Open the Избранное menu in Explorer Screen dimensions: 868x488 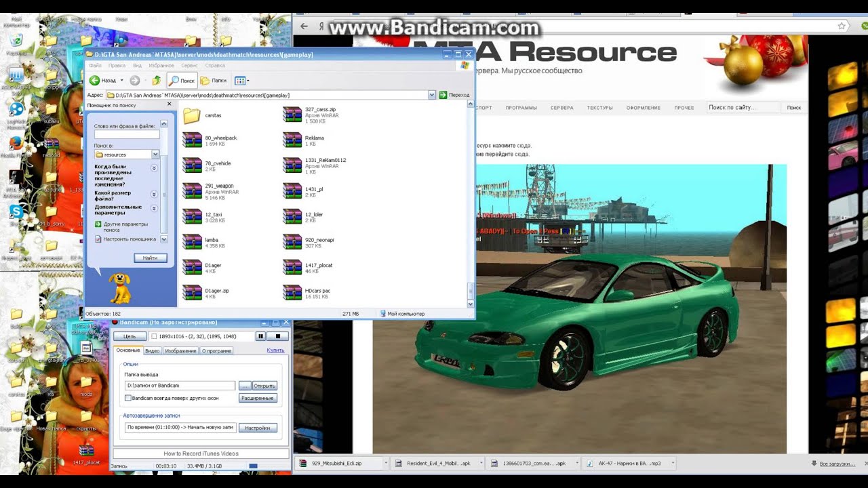(x=161, y=66)
